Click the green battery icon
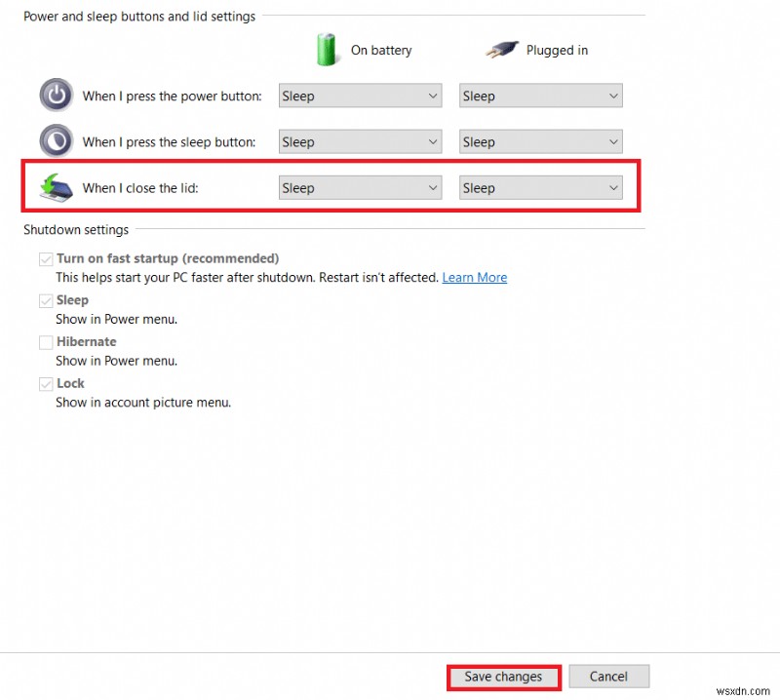 point(328,49)
